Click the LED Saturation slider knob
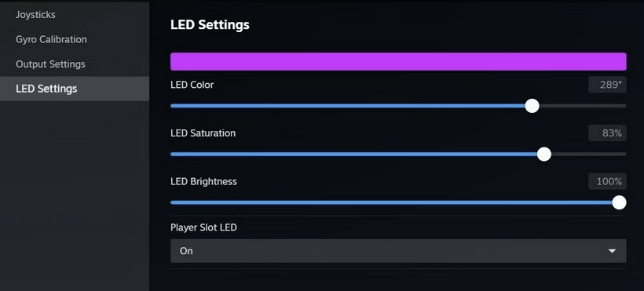644x291 pixels. click(543, 155)
